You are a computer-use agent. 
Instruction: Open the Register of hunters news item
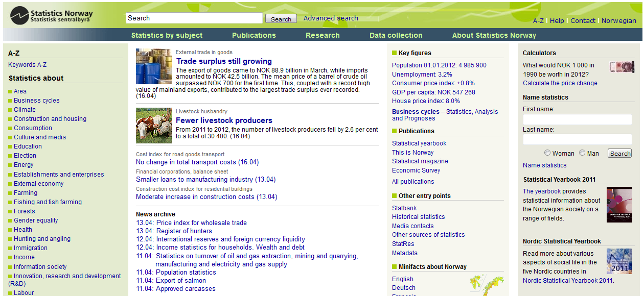tap(184, 231)
